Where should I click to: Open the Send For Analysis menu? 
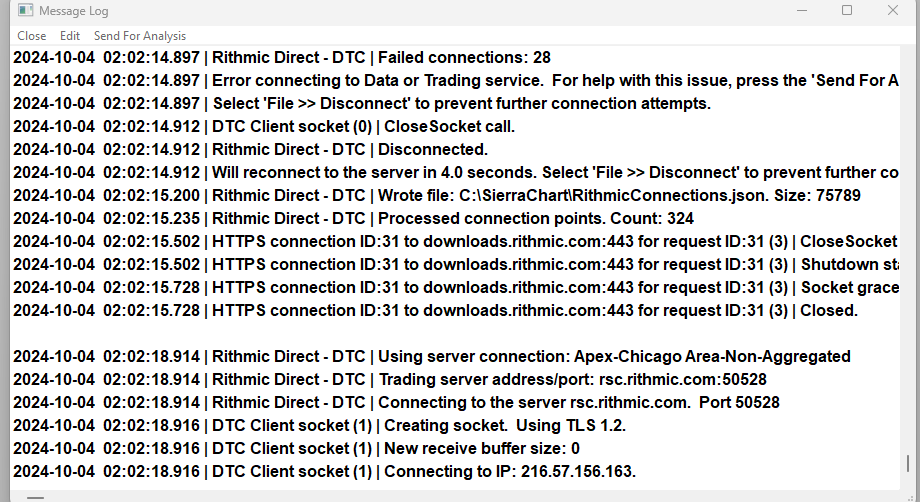(140, 36)
